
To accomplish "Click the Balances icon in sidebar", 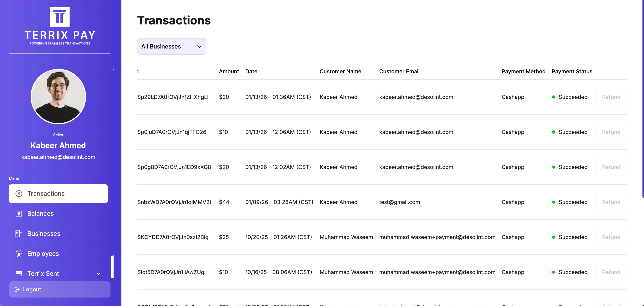I will [x=19, y=213].
